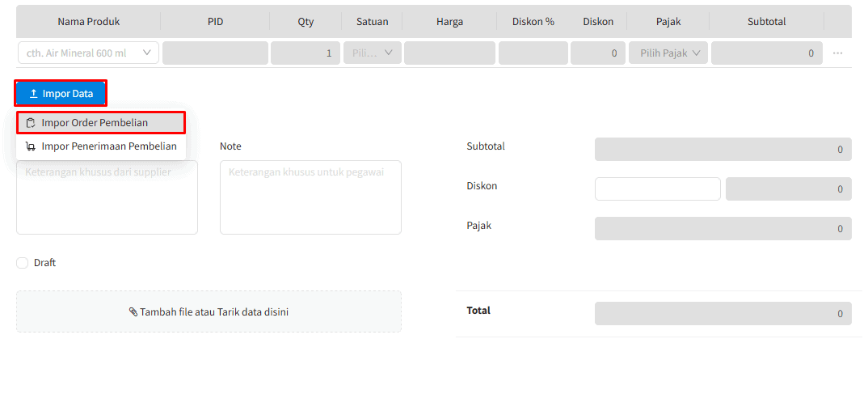Click the Qty column header
This screenshot has height=394, width=868.
305,22
